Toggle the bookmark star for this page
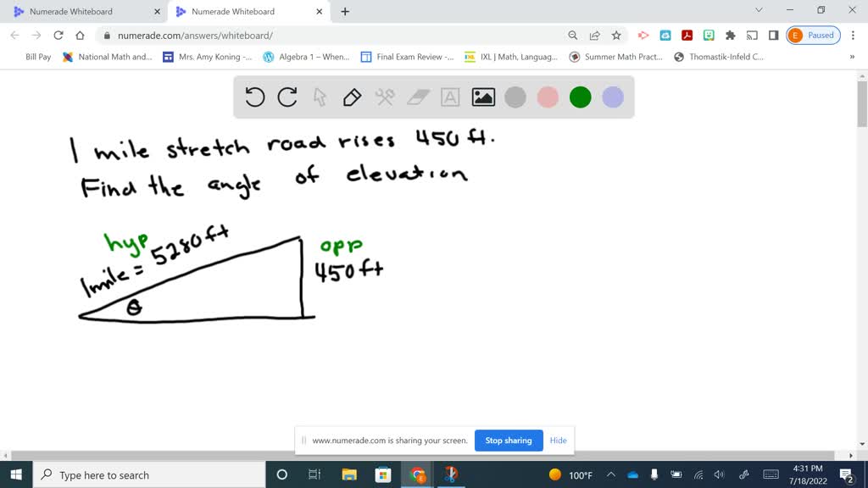The image size is (868, 488). point(616,35)
